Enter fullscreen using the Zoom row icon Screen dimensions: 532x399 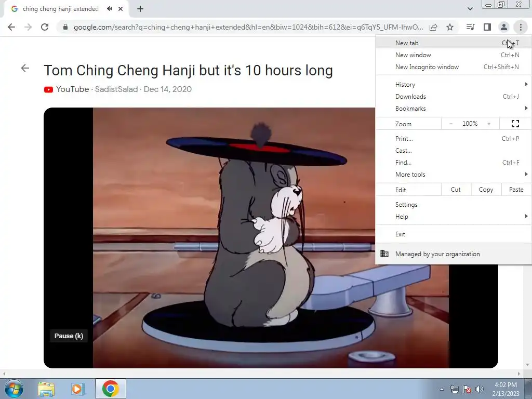[515, 124]
